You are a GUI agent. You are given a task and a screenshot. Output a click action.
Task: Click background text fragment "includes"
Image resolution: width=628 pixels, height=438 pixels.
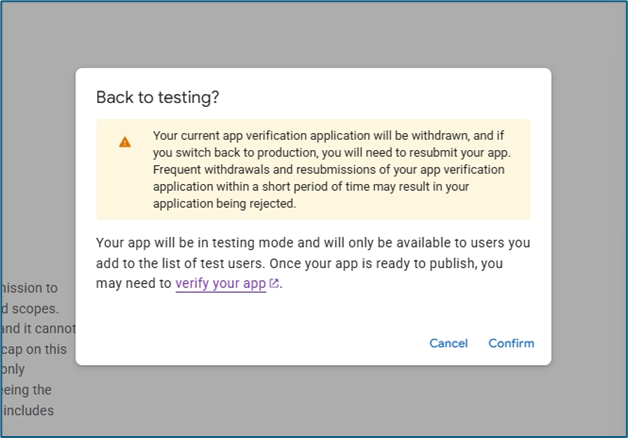(x=28, y=410)
